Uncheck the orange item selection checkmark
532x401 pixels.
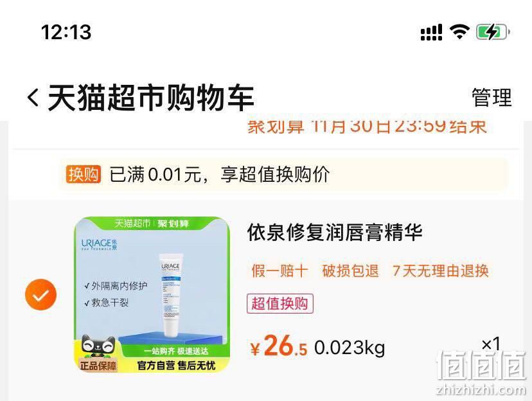point(40,294)
